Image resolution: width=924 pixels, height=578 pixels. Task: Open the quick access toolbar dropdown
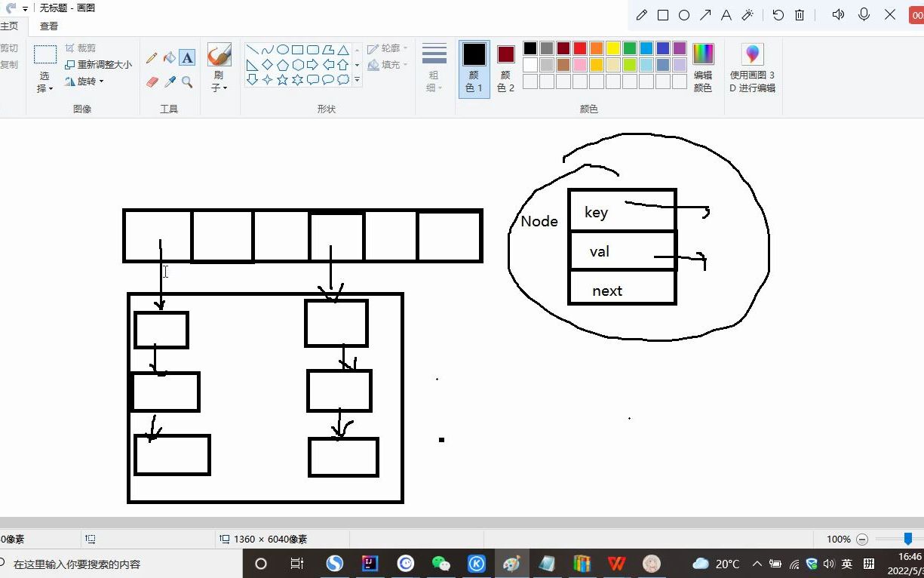(x=25, y=8)
